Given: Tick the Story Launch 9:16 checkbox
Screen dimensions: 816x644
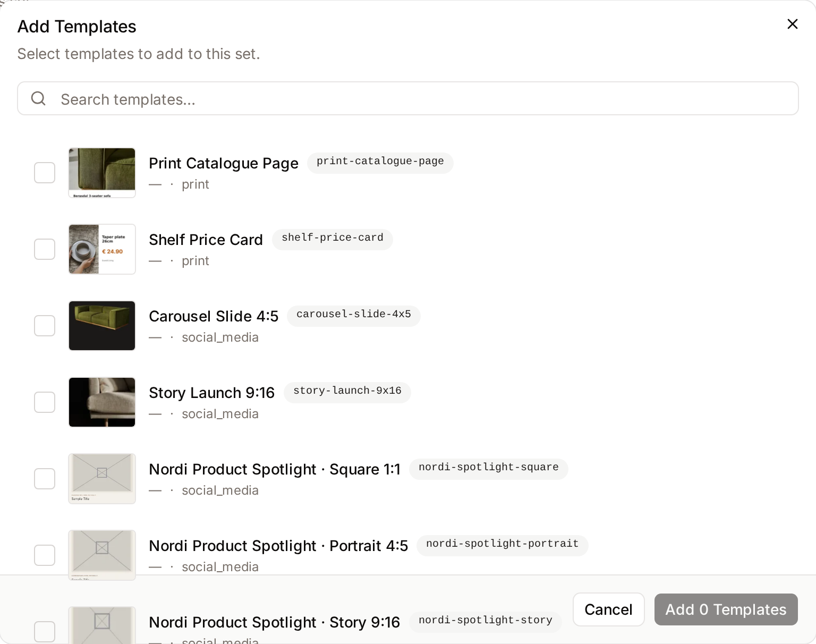Looking at the screenshot, I should 45,402.
